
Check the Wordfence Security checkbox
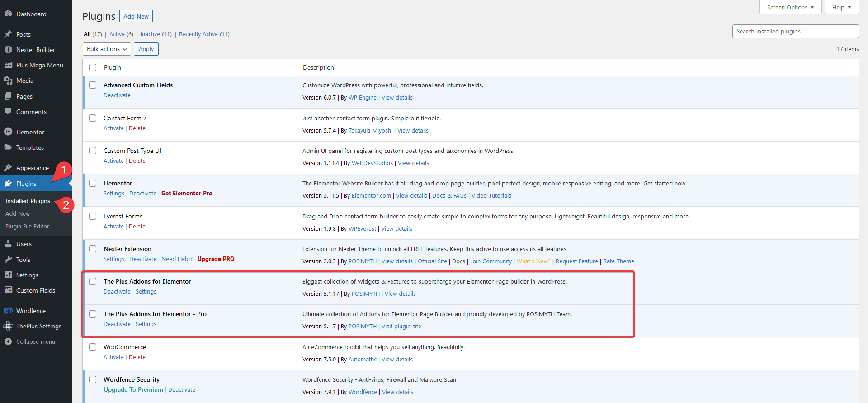click(93, 379)
